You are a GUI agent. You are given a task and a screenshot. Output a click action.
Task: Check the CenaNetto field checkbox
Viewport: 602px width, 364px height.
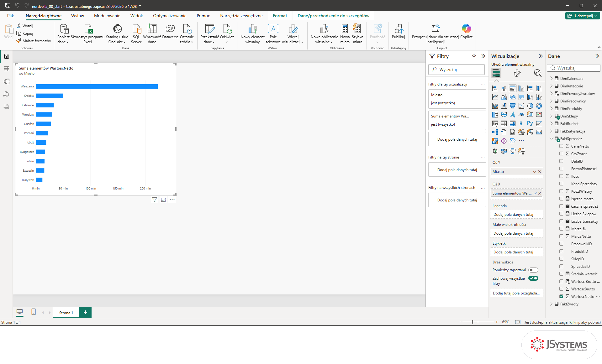point(561,146)
